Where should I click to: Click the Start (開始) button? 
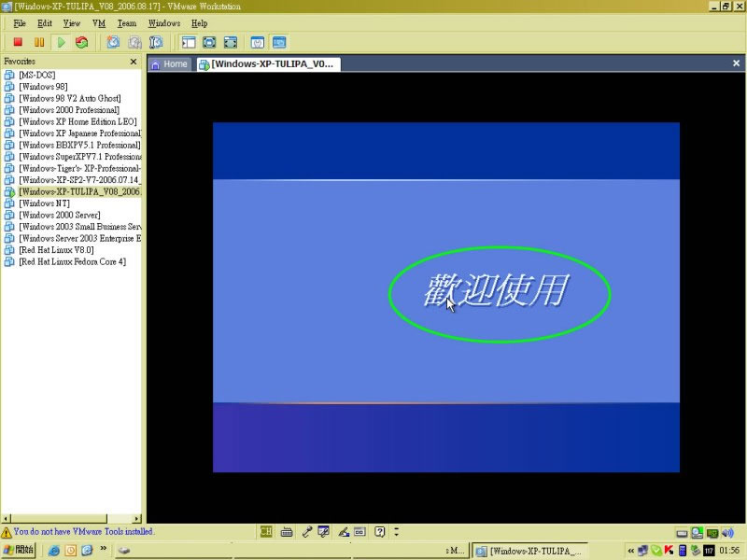[19, 550]
